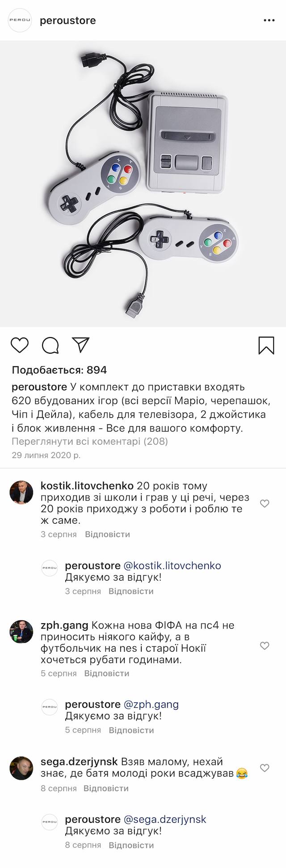Open kostik.litovchenko's profile picture

coord(21,492)
